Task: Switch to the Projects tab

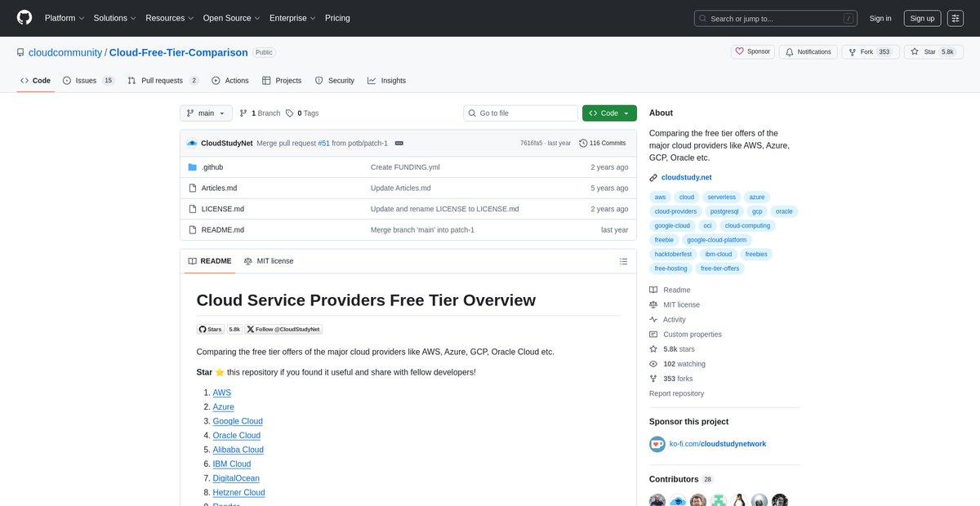Action: (282, 81)
